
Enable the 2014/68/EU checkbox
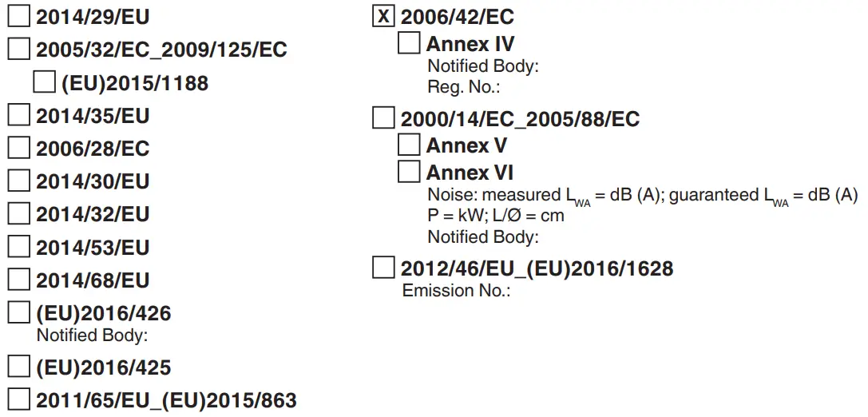[19, 280]
